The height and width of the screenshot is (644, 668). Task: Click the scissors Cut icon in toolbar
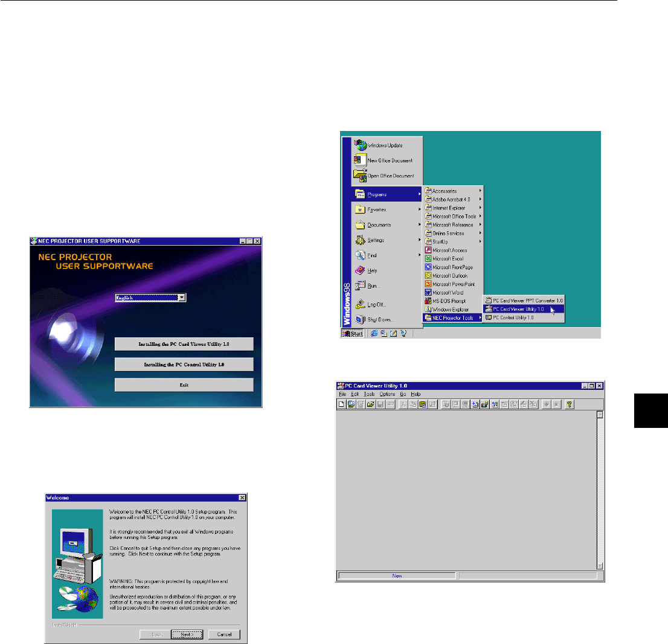tap(403, 404)
